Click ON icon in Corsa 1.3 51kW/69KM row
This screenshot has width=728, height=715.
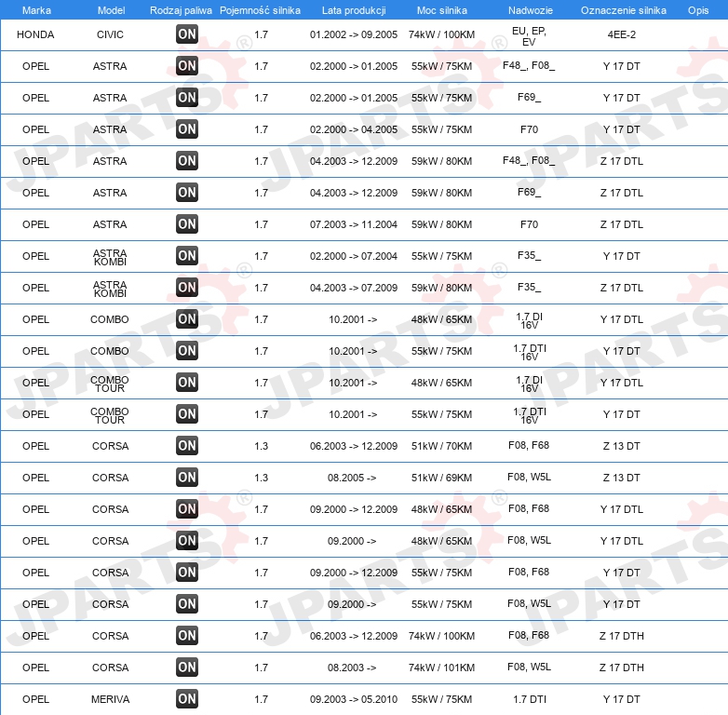(187, 478)
